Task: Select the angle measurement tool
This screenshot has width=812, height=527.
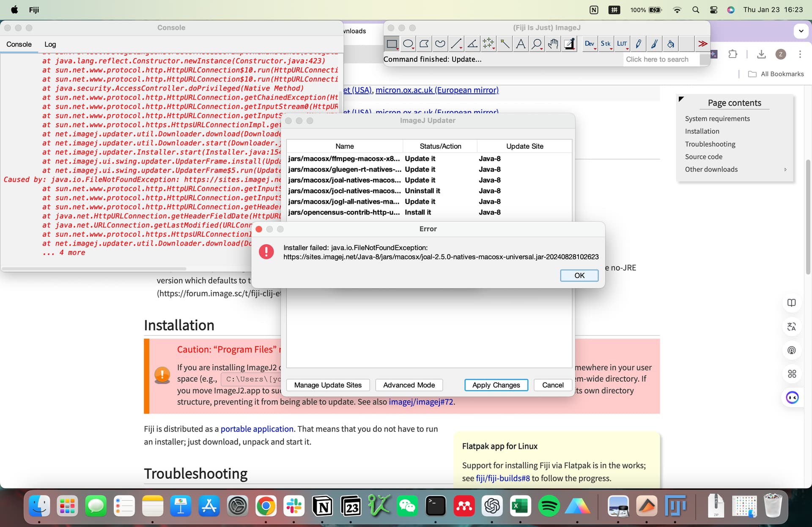Action: [x=472, y=44]
